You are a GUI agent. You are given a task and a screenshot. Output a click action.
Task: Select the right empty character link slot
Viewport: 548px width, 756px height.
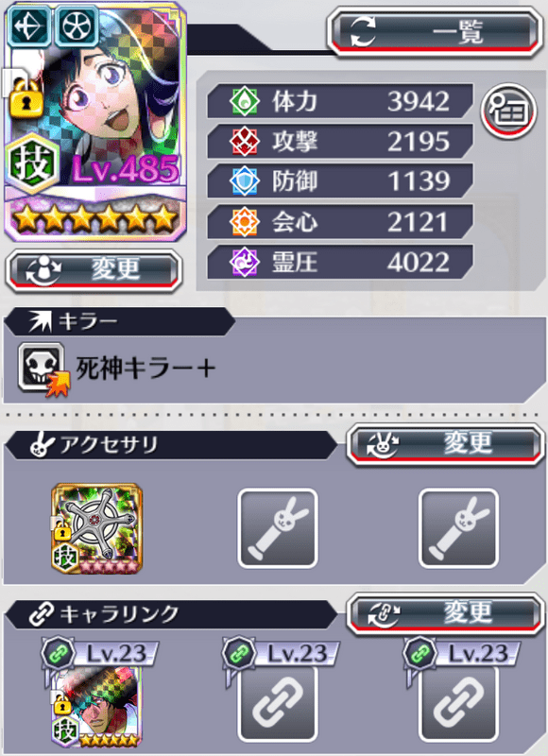pos(458,703)
